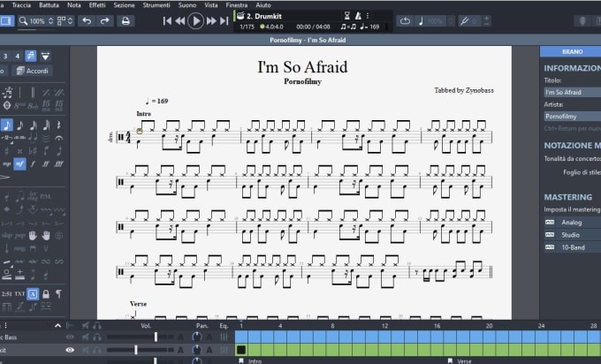The height and width of the screenshot is (364, 601).
Task: Apply the fermata symbol
Action: (58, 138)
